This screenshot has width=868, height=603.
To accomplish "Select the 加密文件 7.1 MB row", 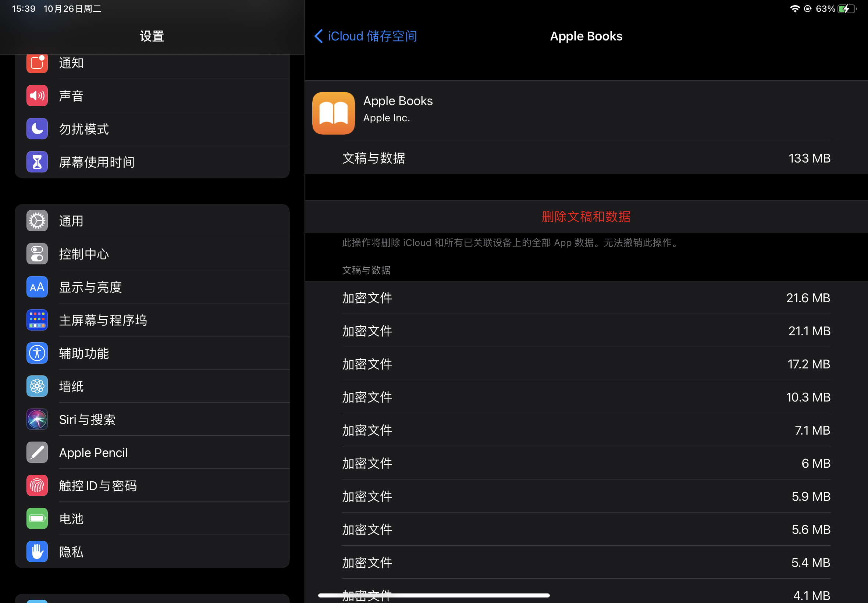I will (x=586, y=430).
